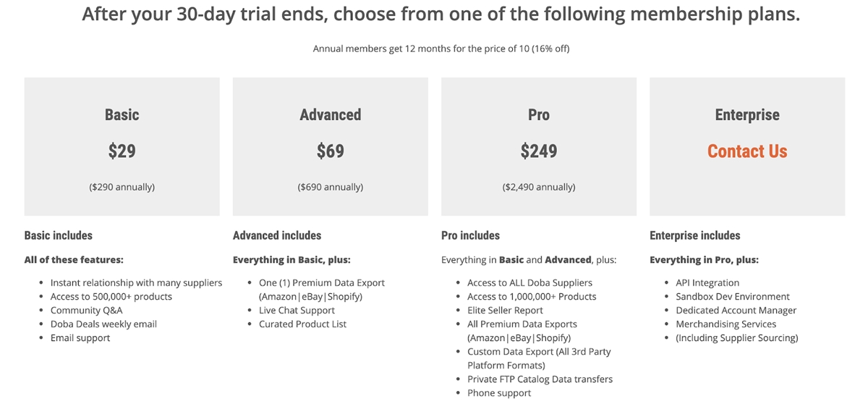The height and width of the screenshot is (404, 868).
Task: Click the ($690 annually) text
Action: tap(331, 187)
